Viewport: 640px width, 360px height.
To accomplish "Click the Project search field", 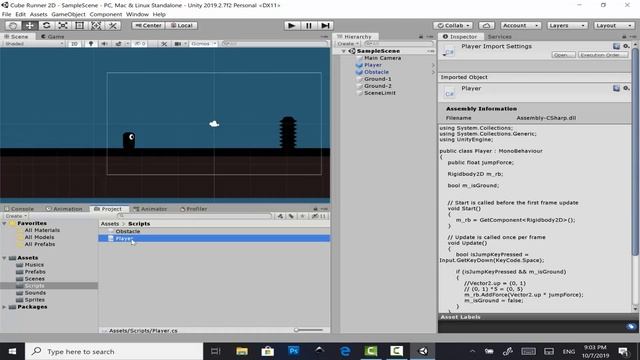I will pyautogui.click(x=195, y=216).
